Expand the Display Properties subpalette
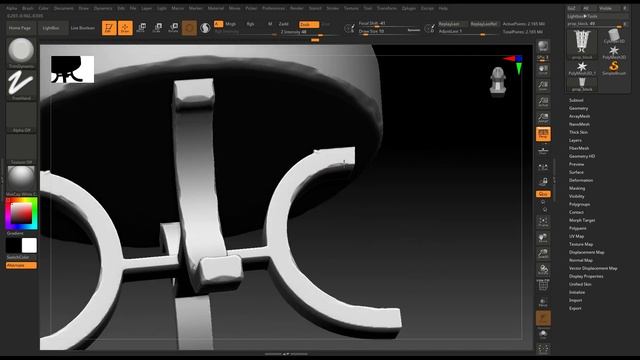The width and height of the screenshot is (640, 360). [x=586, y=276]
